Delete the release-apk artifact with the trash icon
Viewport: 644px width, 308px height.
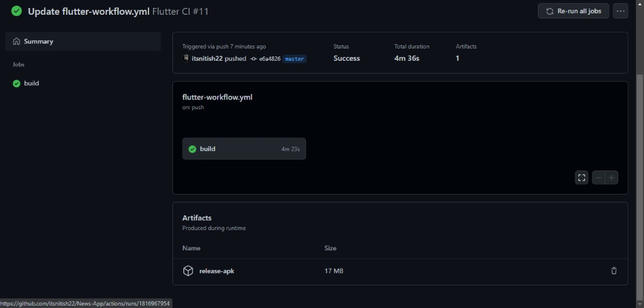pyautogui.click(x=613, y=271)
